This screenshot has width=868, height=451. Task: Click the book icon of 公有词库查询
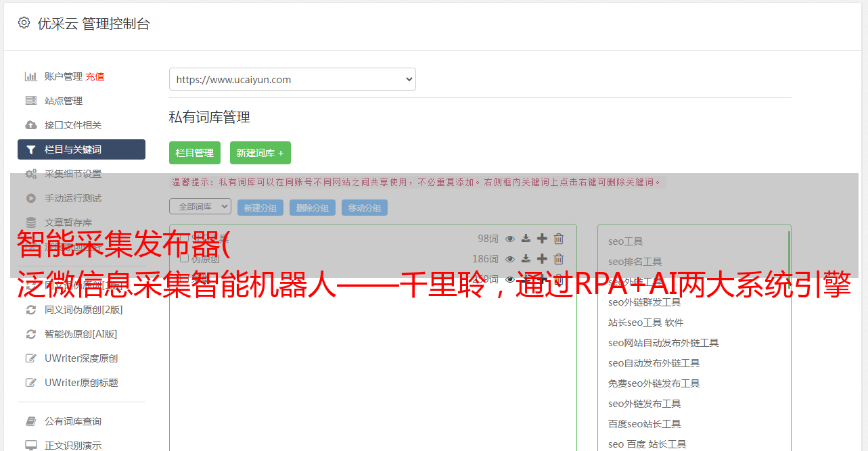click(31, 421)
